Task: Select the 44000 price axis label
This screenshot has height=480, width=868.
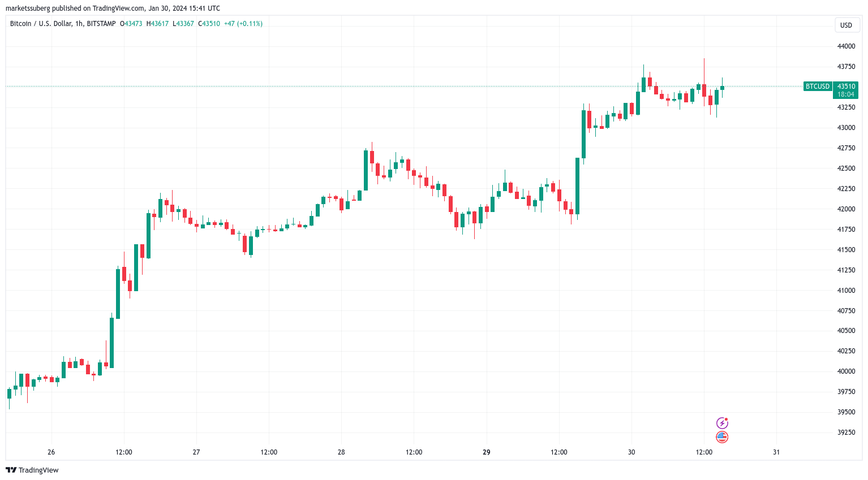Action: [846, 46]
